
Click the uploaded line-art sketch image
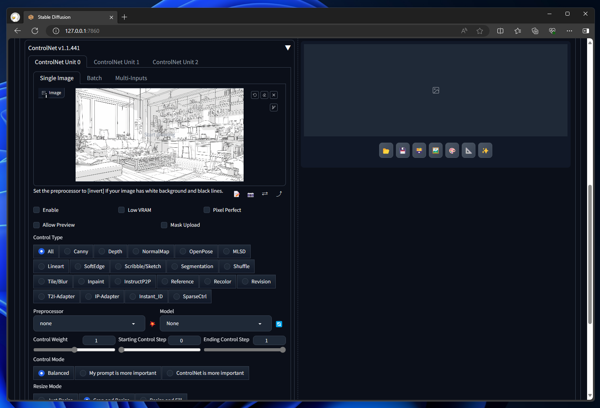click(x=160, y=135)
